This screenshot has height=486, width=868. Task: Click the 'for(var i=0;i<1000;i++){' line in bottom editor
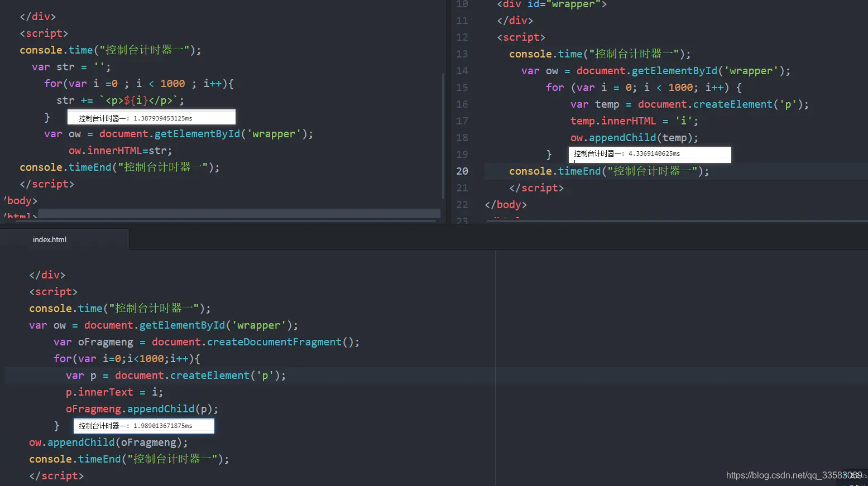click(x=127, y=359)
